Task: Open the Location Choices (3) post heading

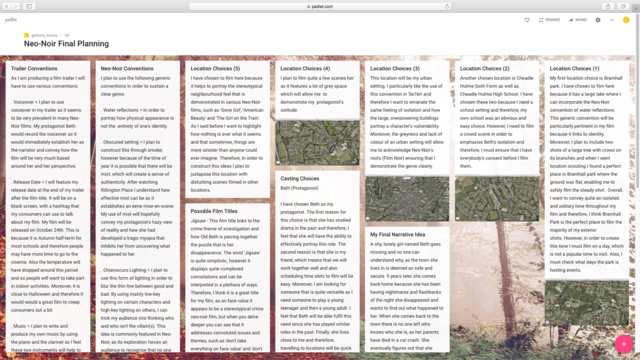Action: (x=395, y=69)
